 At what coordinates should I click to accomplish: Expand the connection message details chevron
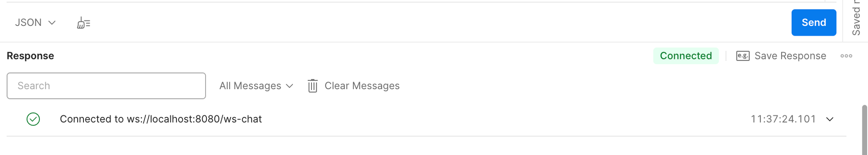click(x=829, y=119)
